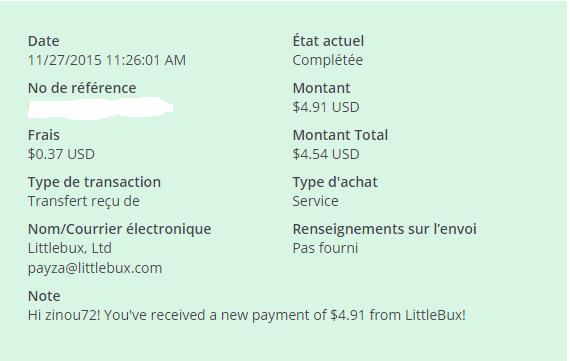Viewport: 570px width, 361px height.
Task: Click the Service purchase type value
Action: coord(316,201)
